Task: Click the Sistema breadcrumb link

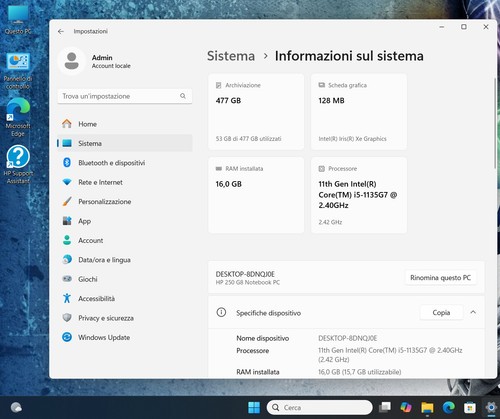Action: click(231, 56)
